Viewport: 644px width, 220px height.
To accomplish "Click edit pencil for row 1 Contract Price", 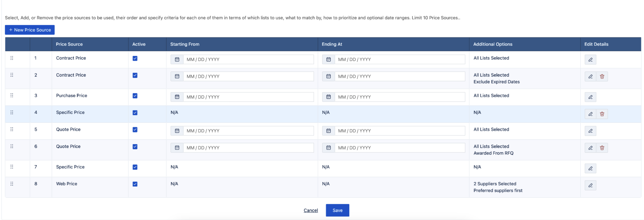I will tap(590, 59).
